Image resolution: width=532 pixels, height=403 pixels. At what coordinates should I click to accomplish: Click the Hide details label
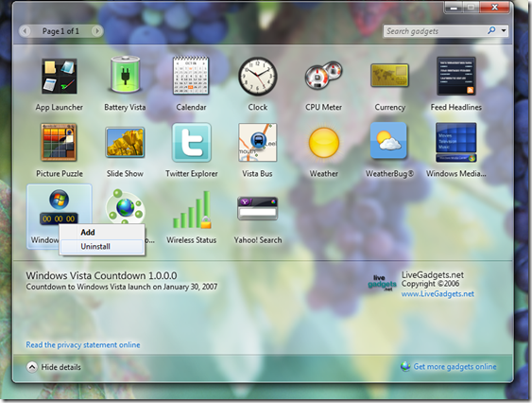[x=61, y=367]
